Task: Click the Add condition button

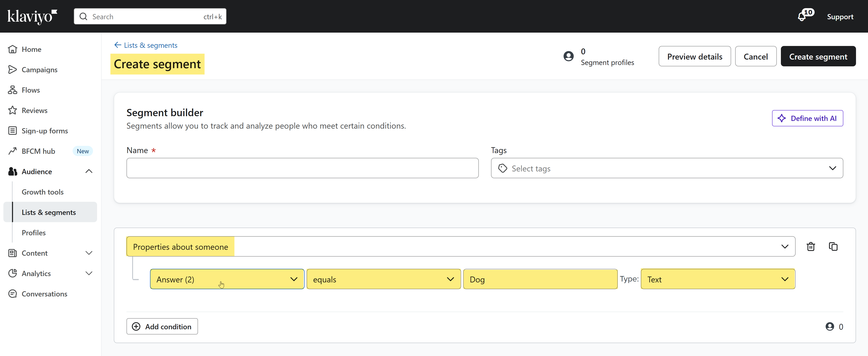Action: (162, 326)
